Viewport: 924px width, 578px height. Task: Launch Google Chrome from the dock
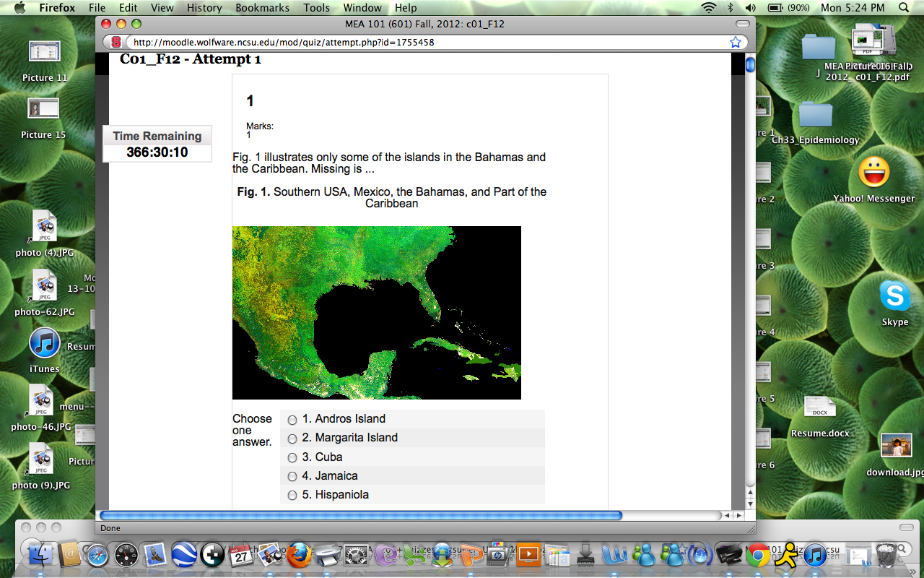758,555
